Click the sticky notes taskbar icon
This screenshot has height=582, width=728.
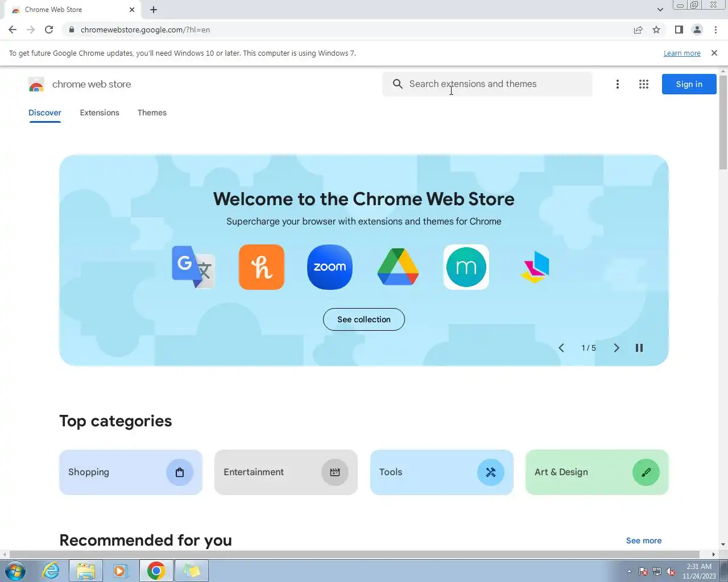[x=192, y=571]
